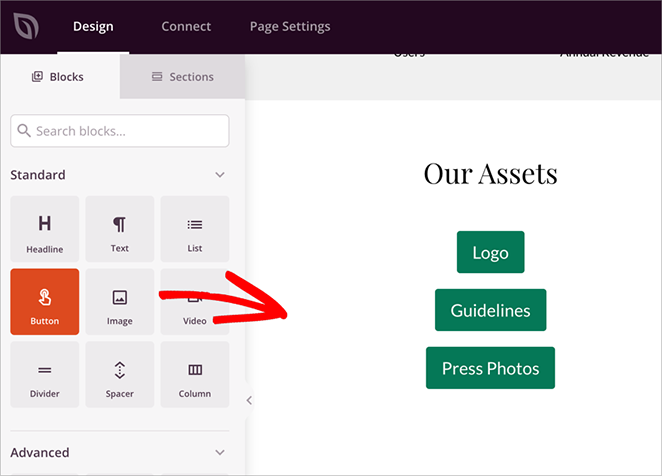Click the Guidelines button
Screen dimensions: 662x476
[x=490, y=310]
